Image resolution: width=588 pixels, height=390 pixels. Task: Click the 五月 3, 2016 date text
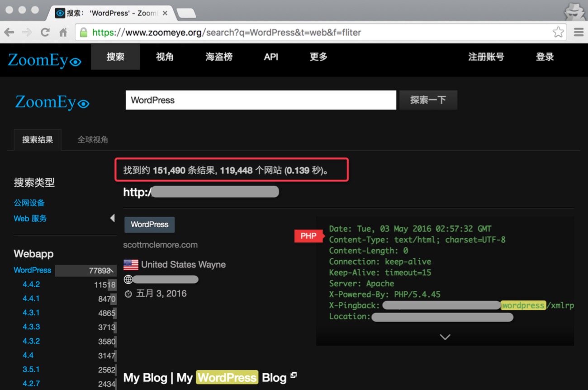(x=161, y=294)
